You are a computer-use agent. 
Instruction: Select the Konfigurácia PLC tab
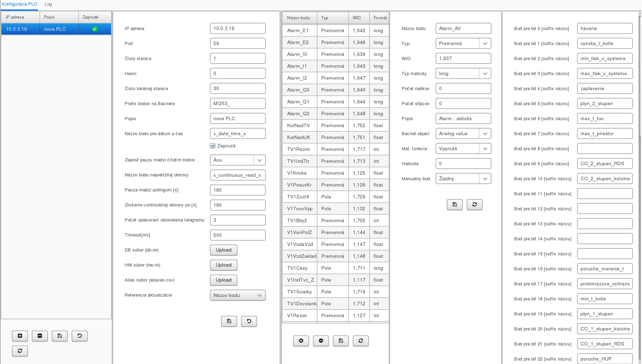click(x=20, y=4)
